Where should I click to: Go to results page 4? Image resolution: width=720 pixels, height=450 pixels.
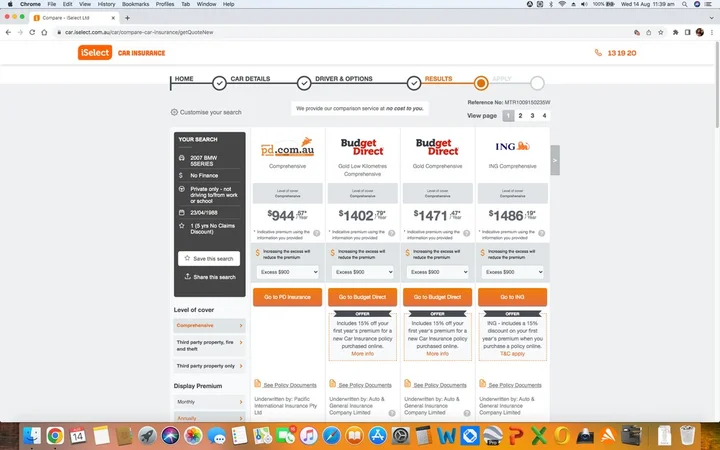[x=544, y=116]
